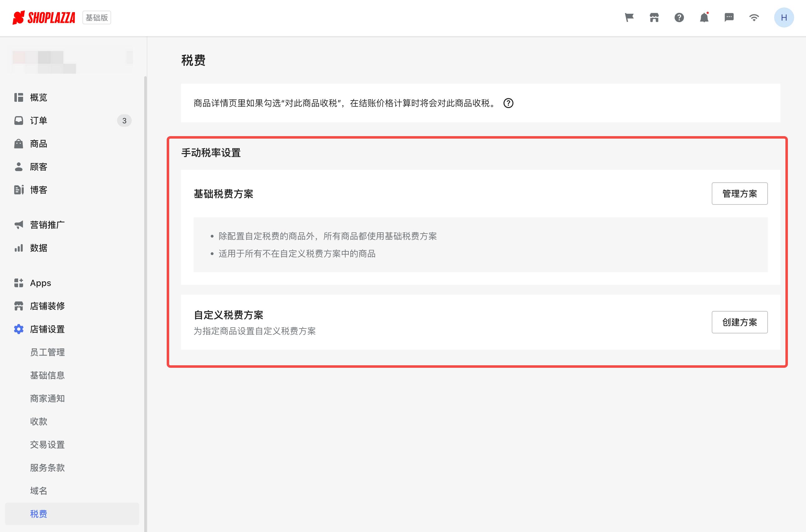This screenshot has width=806, height=532.
Task: Click the 创建方案 button
Action: (740, 322)
